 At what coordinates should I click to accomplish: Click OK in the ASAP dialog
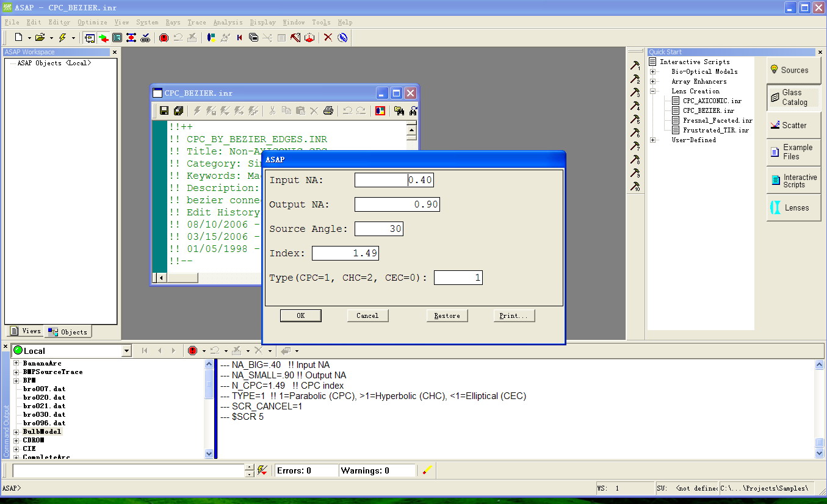click(x=300, y=315)
